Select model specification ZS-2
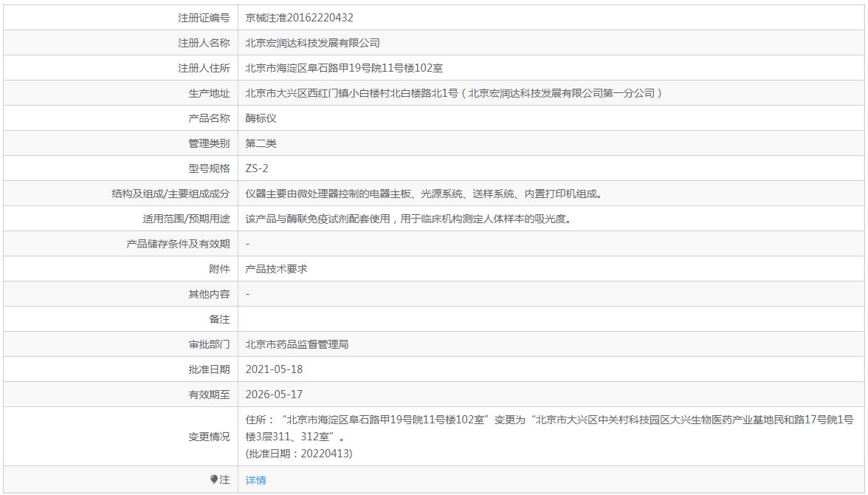868x495 pixels. point(257,168)
